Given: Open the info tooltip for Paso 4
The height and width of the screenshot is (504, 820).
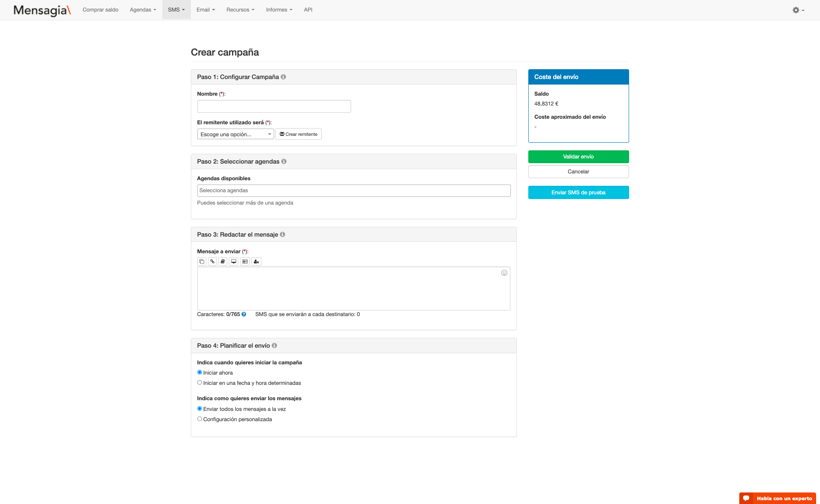Looking at the screenshot, I should (275, 346).
